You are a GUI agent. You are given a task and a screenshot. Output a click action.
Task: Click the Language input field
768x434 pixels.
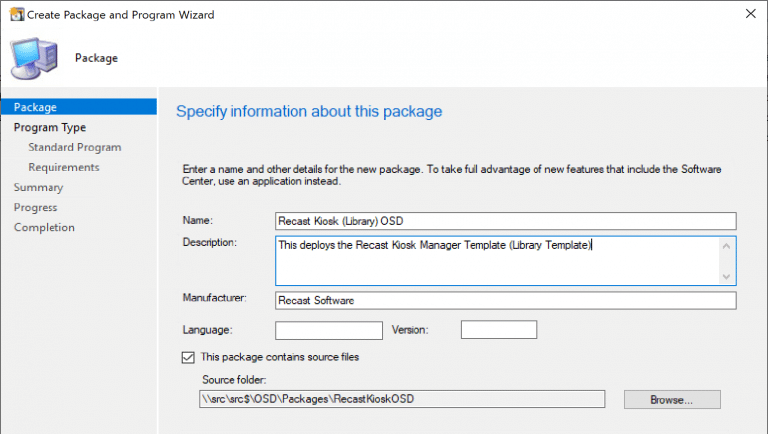(328, 330)
